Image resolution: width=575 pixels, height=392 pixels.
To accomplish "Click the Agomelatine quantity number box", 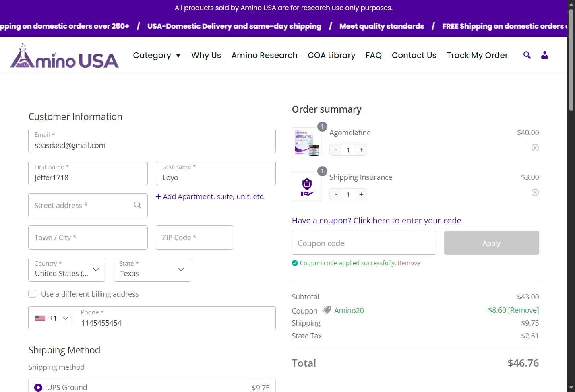I will coord(349,150).
